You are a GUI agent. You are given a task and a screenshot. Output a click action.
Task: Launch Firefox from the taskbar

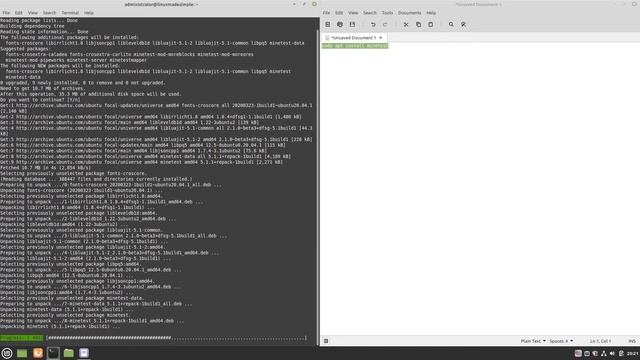coord(38,353)
